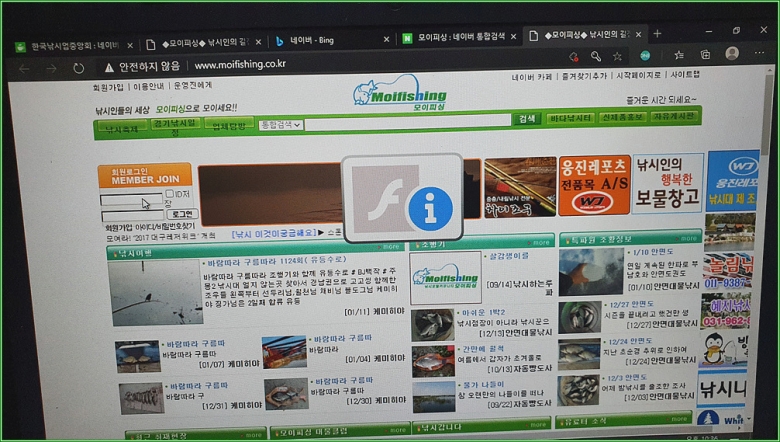Close the 한국낚시업중앙회 tab

[x=130, y=45]
